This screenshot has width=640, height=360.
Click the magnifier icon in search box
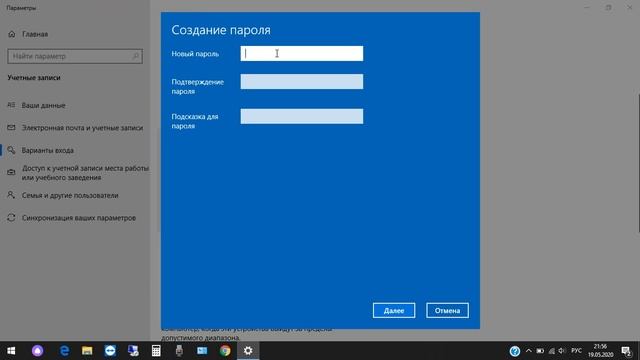[136, 56]
